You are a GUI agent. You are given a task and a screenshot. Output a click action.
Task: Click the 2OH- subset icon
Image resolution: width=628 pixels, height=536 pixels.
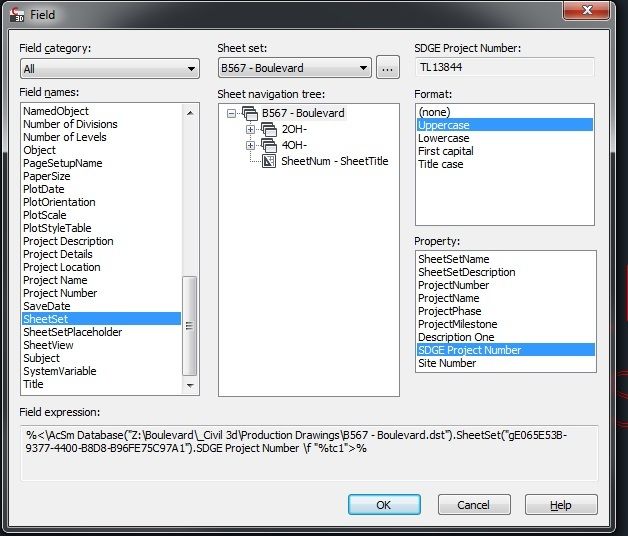click(269, 129)
